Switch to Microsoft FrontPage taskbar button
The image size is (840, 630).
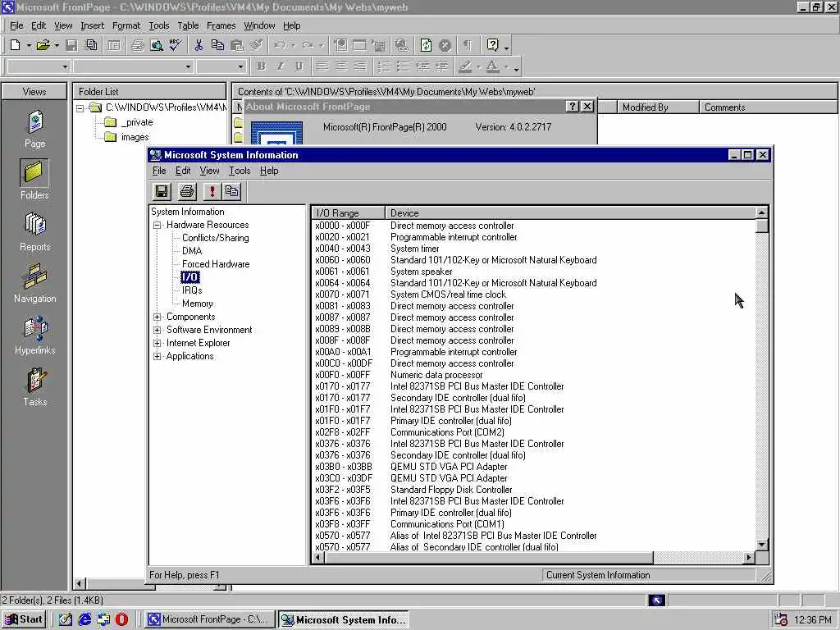tap(210, 619)
